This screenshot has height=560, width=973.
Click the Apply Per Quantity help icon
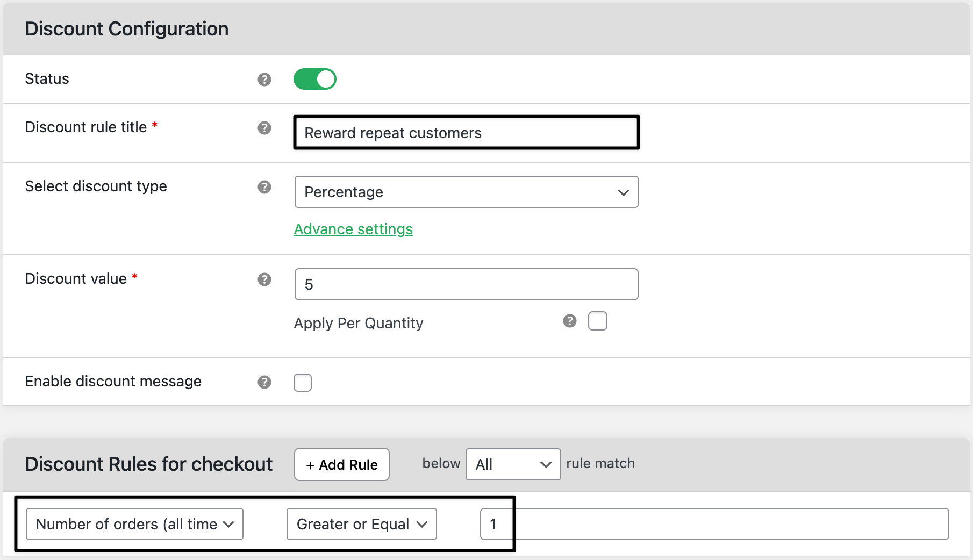569,321
